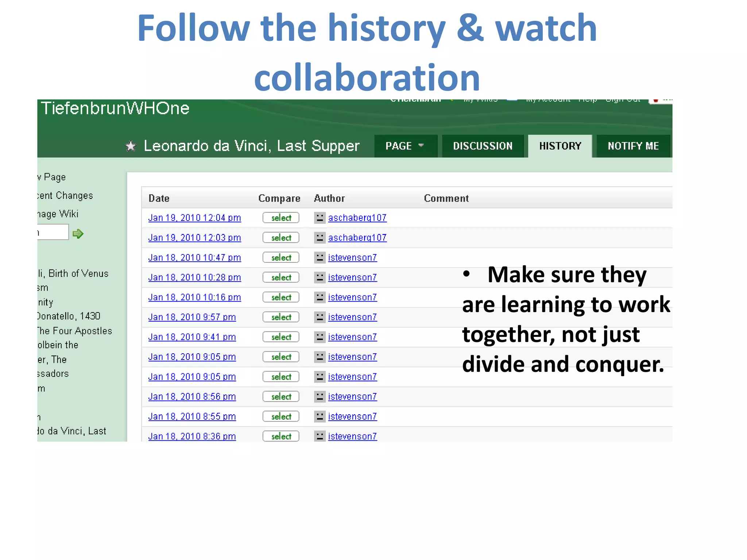
Task: Click the NOTIFY ME tab
Action: tap(633, 146)
